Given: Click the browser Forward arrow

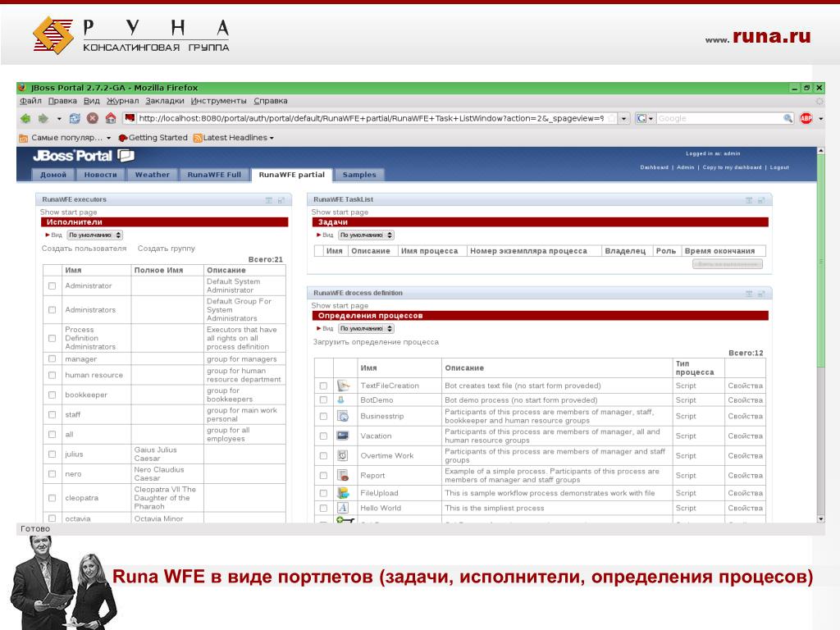Looking at the screenshot, I should coord(43,118).
